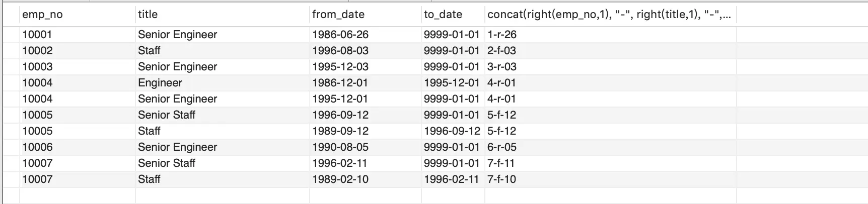Click the from_date cell 1986-12-01

[x=340, y=83]
